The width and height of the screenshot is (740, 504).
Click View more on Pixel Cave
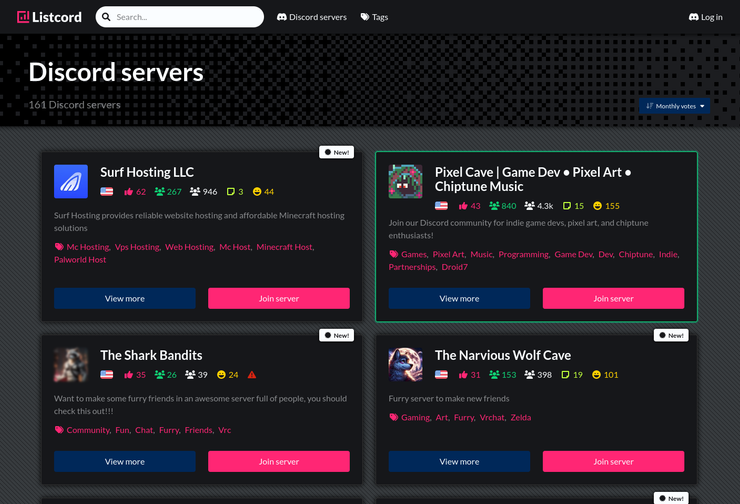(x=459, y=298)
